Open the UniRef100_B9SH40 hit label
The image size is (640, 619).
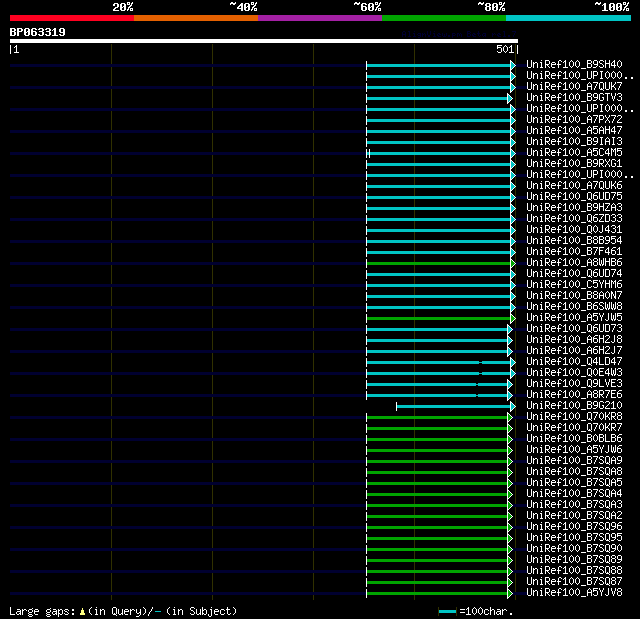[x=574, y=64]
